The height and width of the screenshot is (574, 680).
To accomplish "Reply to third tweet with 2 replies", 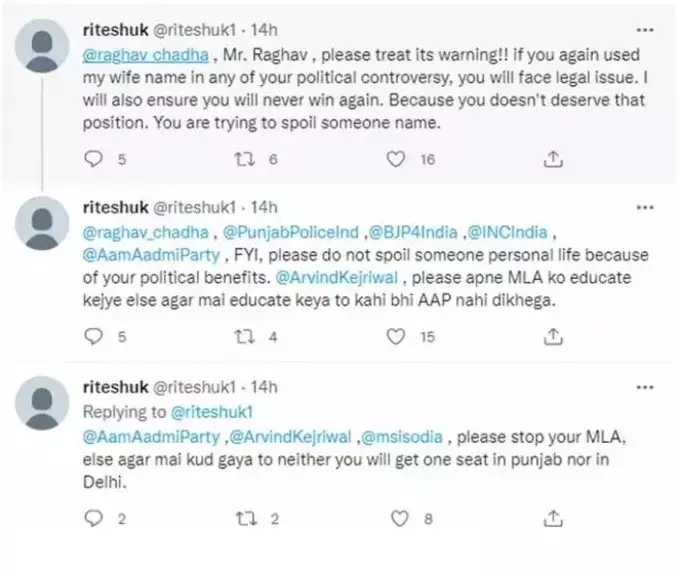I will click(x=93, y=519).
